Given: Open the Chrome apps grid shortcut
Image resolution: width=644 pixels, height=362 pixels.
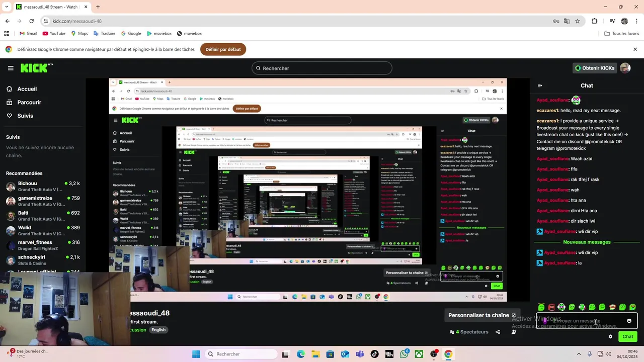Looking at the screenshot, I should pos(7,34).
